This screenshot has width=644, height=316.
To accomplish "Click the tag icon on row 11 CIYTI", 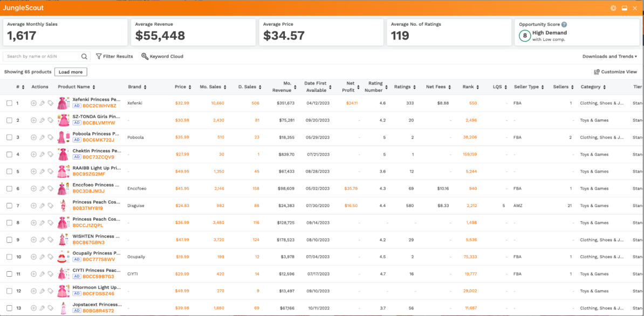I will [x=50, y=274].
